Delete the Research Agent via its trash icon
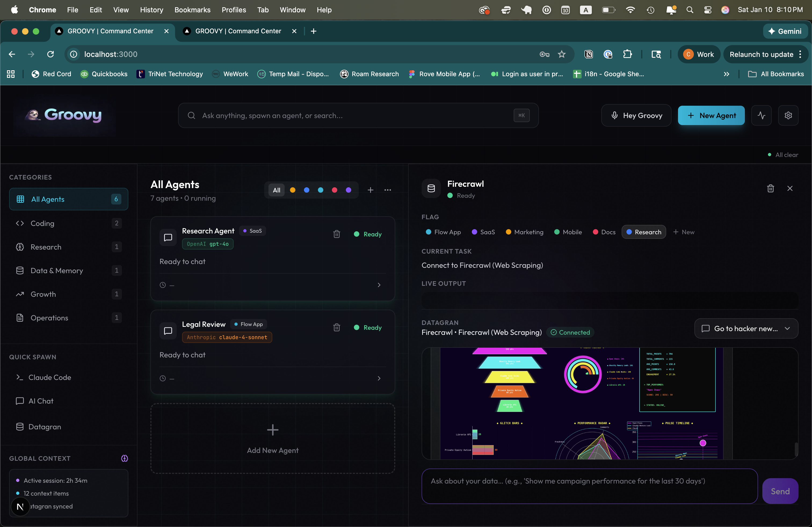The width and height of the screenshot is (812, 527). click(336, 234)
